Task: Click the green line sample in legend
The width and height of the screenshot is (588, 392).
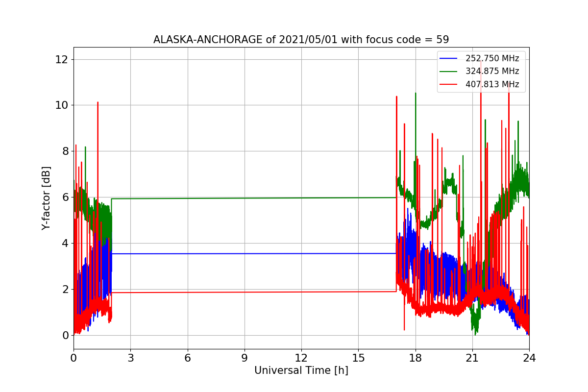Action: (448, 72)
